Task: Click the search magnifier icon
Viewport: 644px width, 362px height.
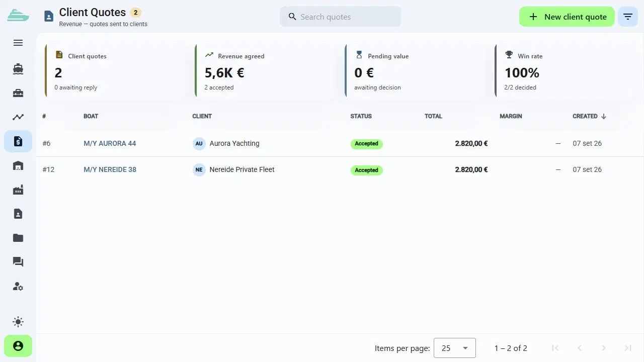Action: pyautogui.click(x=292, y=17)
